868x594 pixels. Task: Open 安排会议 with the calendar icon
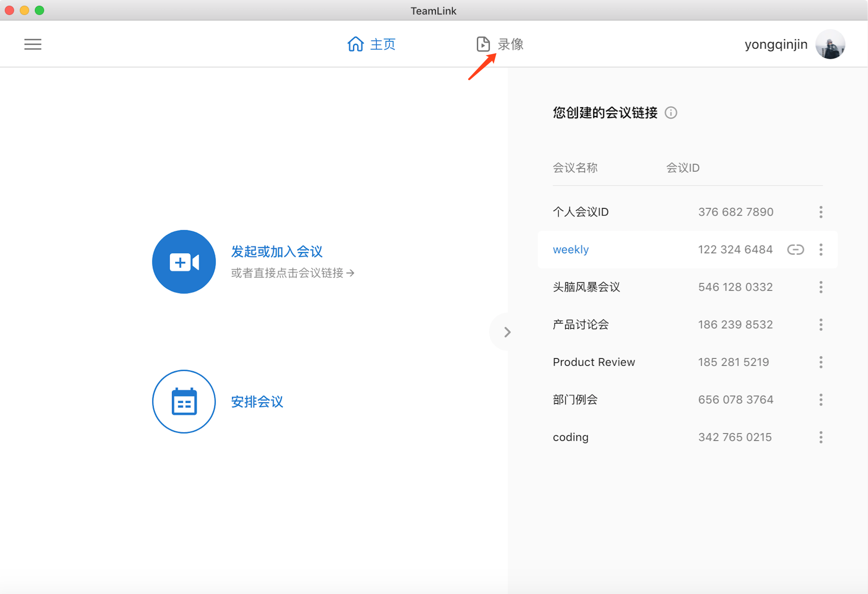click(183, 402)
